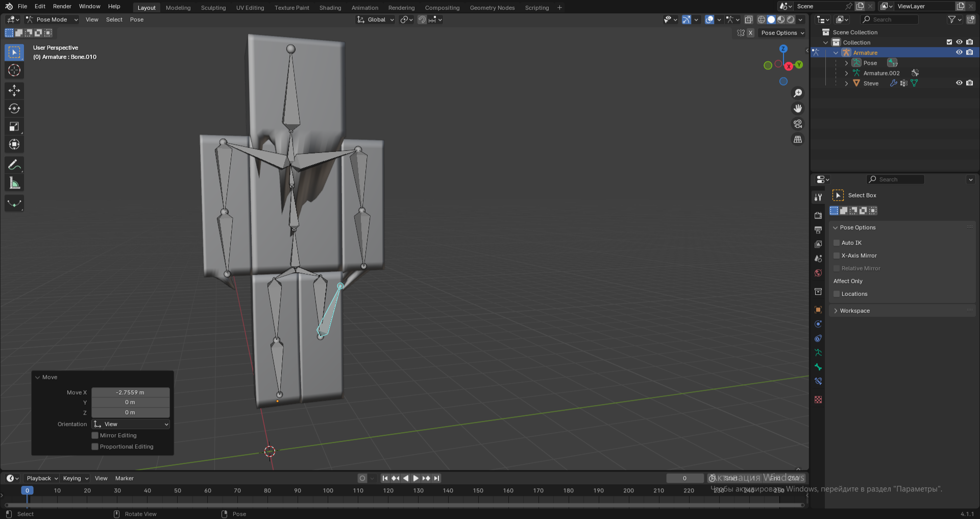Open the Object Constraints properties tab

818,338
